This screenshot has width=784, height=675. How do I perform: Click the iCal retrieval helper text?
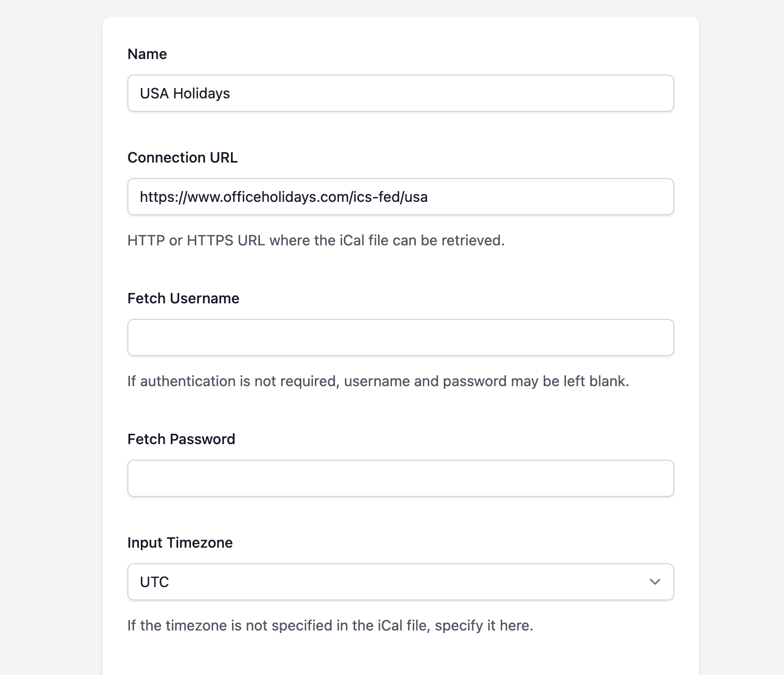[x=316, y=240]
